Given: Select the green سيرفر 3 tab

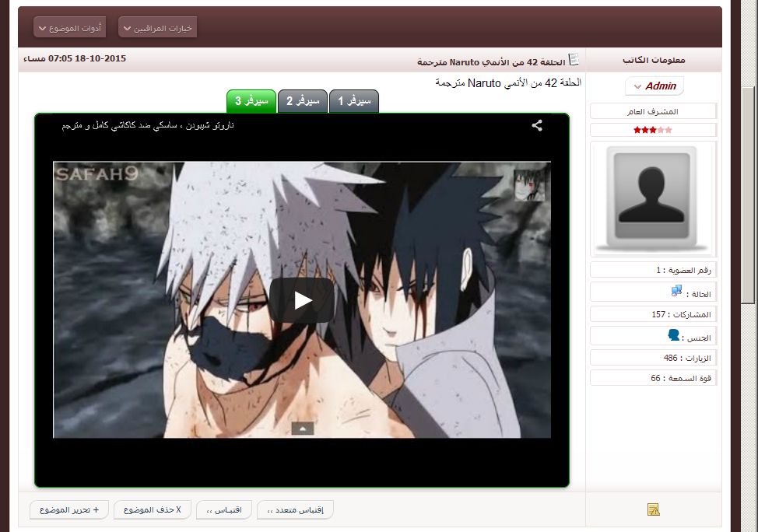Looking at the screenshot, I should [251, 101].
